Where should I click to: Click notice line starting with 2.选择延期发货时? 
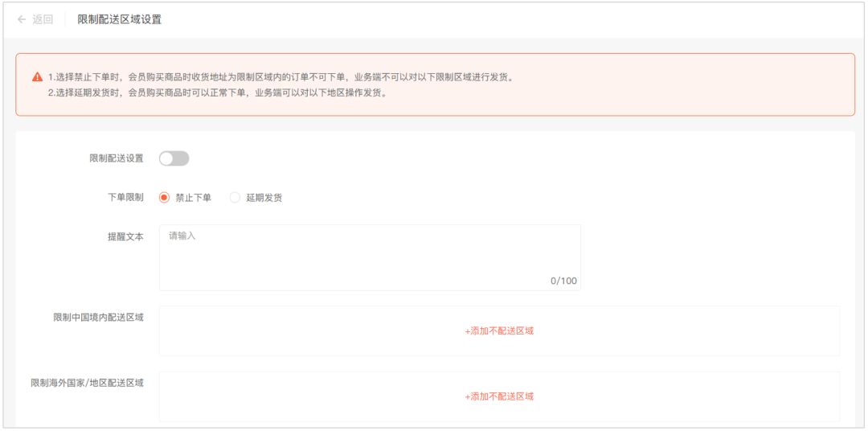click(217, 92)
